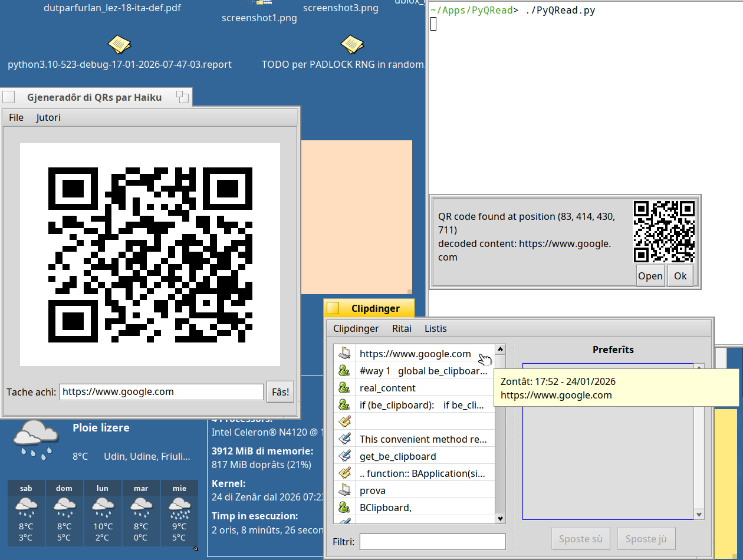The width and height of the screenshot is (743, 560).
Task: Click the clip list scroll up arrow
Action: click(500, 349)
